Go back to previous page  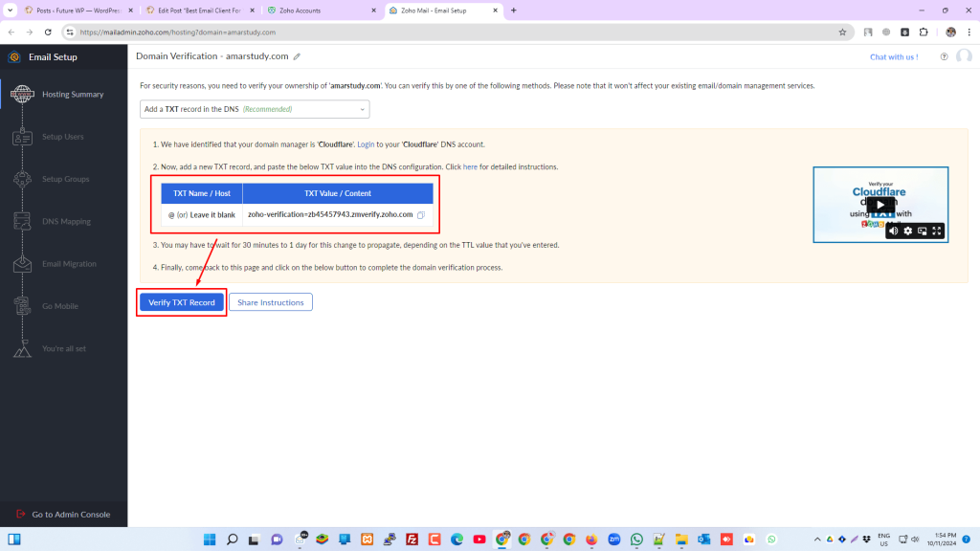(11, 33)
